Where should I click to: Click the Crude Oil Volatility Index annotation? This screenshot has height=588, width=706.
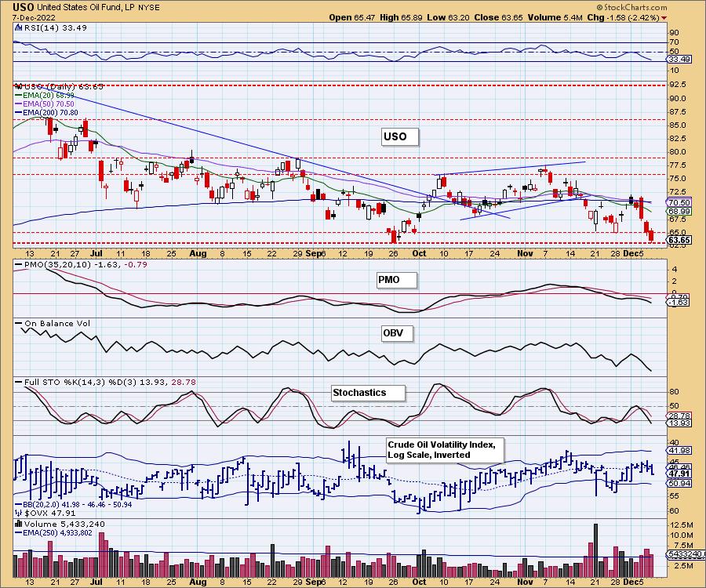[445, 449]
